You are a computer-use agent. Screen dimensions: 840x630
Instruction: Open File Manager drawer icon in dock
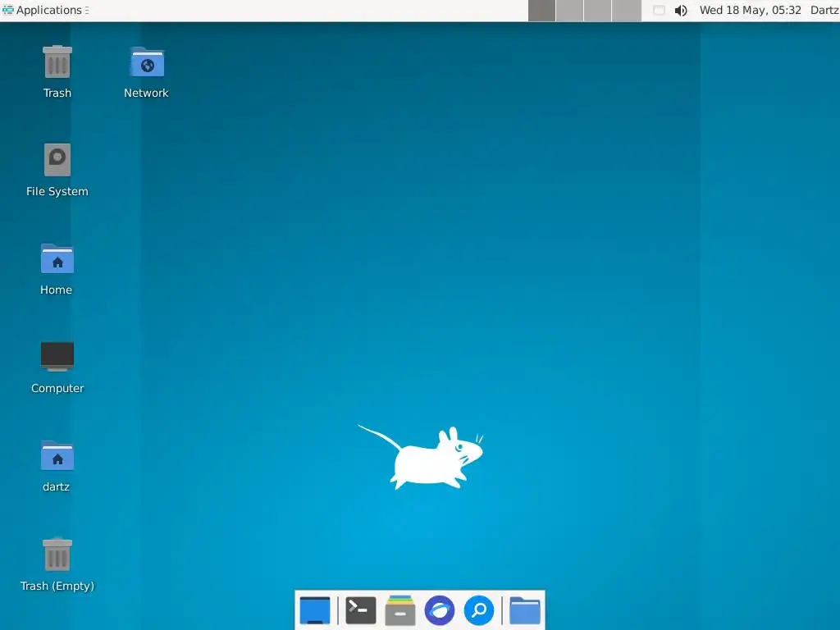[400, 610]
